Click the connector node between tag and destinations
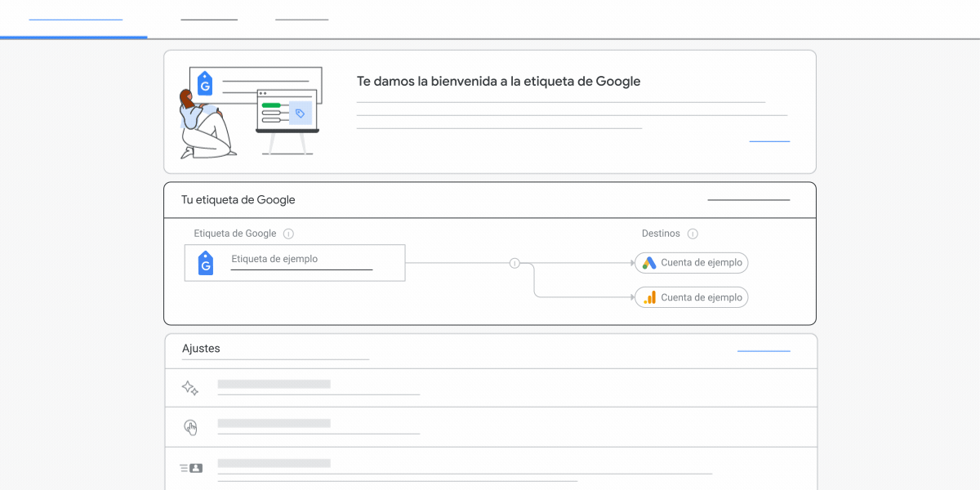The image size is (980, 490). [514, 263]
